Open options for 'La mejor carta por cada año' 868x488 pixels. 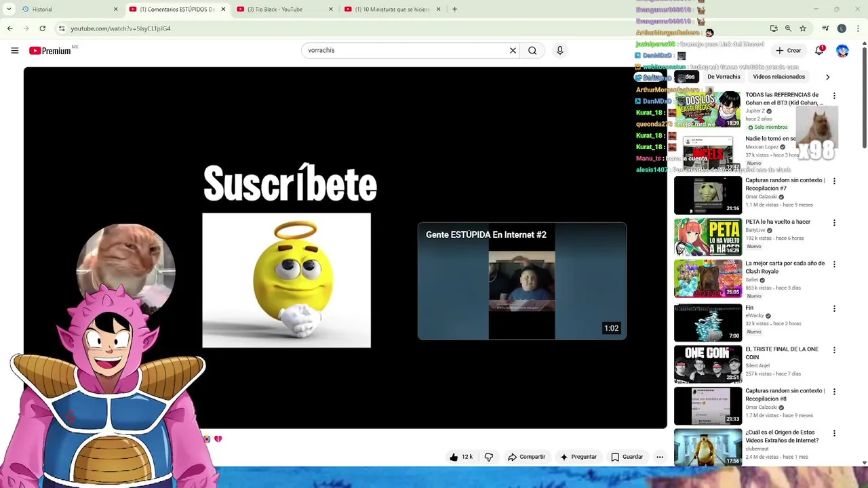pos(834,264)
